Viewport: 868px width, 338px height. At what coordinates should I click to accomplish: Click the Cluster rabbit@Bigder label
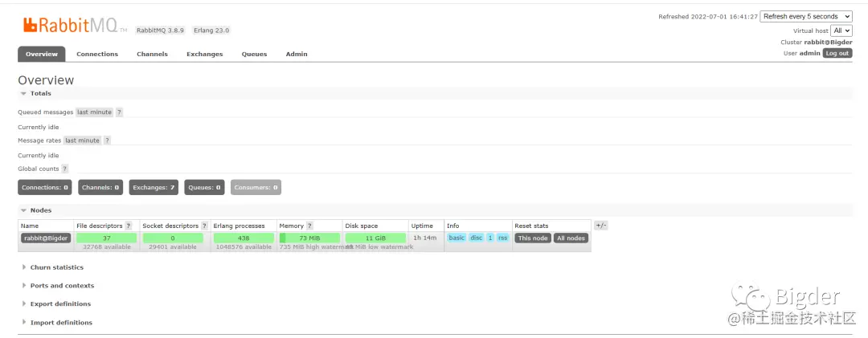click(x=817, y=42)
